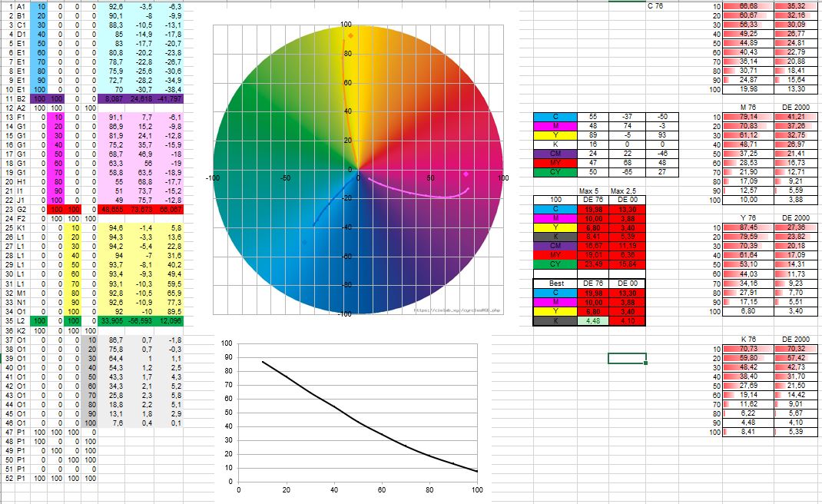Select the cell with value 79,14
The width and height of the screenshot is (822, 504).
tap(748, 117)
